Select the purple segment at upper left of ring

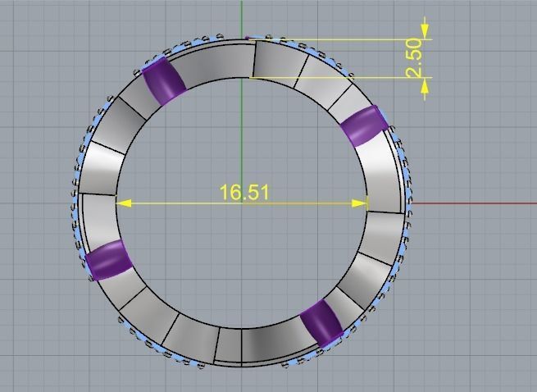[x=164, y=81]
